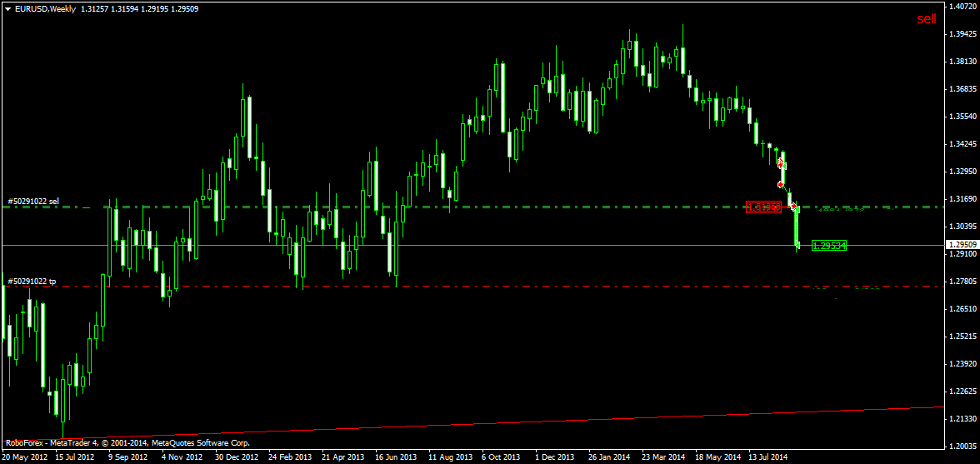Click the current price tag 1.29509 on axis
Image resolution: width=980 pixels, height=464 pixels.
point(962,245)
